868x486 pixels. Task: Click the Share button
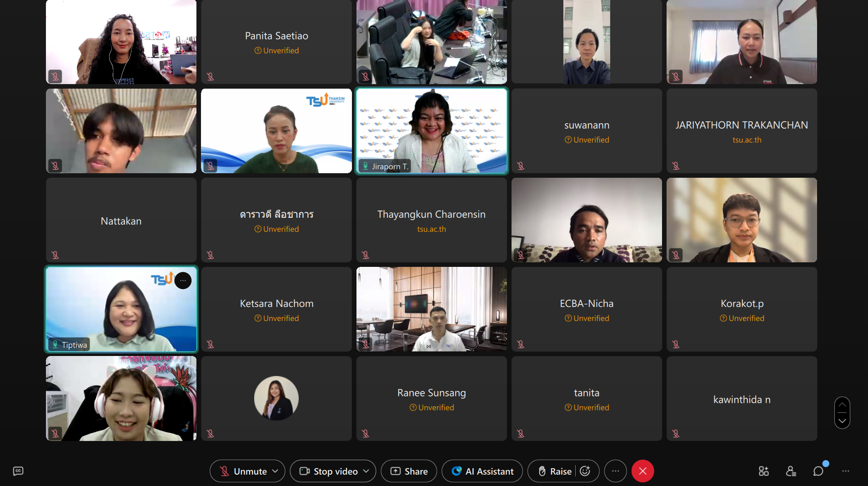tap(409, 471)
